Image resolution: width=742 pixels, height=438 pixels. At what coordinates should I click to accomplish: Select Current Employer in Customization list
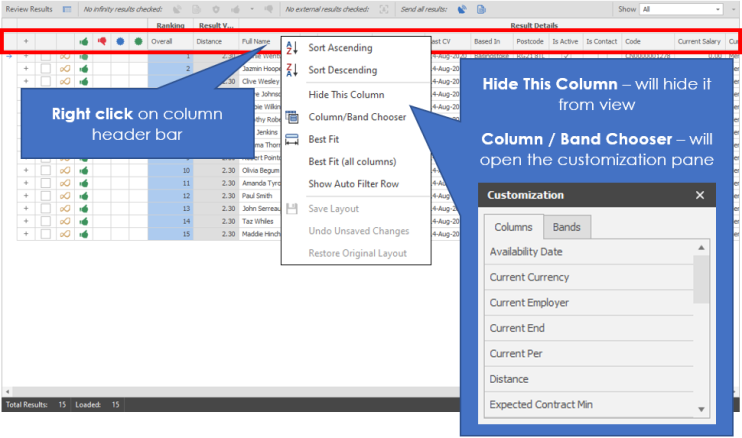tap(530, 302)
